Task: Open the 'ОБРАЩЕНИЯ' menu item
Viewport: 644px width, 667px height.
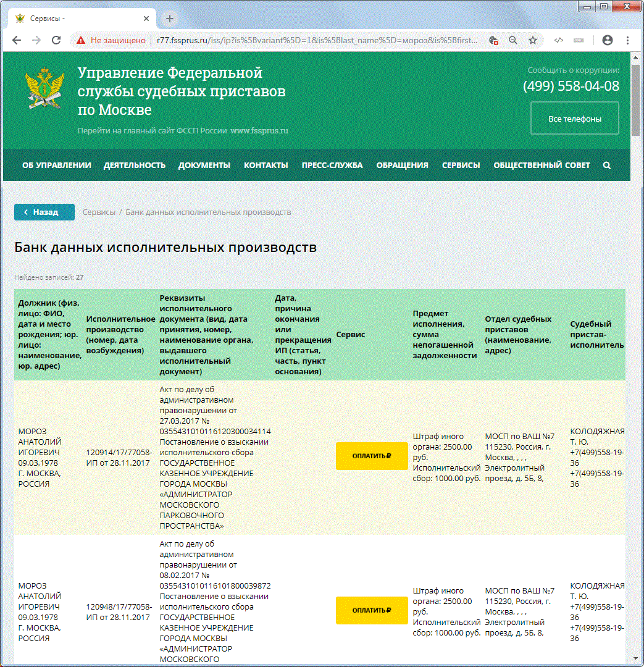Action: point(403,166)
